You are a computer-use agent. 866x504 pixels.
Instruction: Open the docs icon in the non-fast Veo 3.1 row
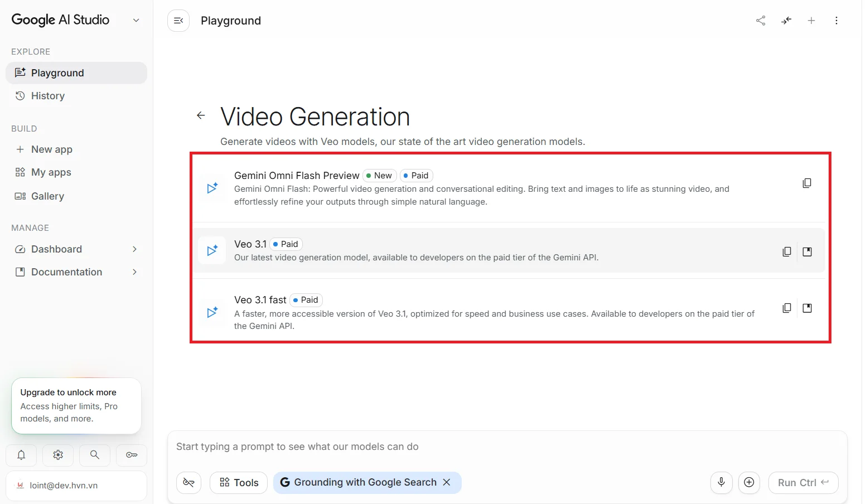tap(807, 251)
